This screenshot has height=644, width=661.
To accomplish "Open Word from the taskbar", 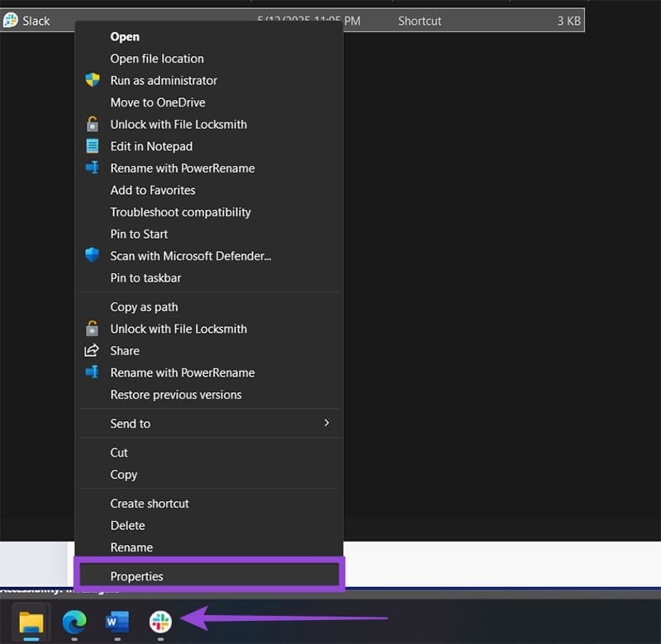I will pos(117,621).
